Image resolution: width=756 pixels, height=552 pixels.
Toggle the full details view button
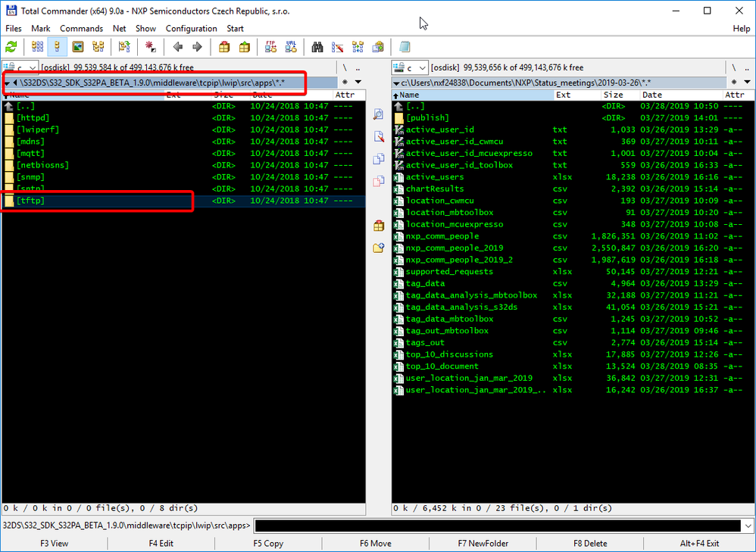58,47
